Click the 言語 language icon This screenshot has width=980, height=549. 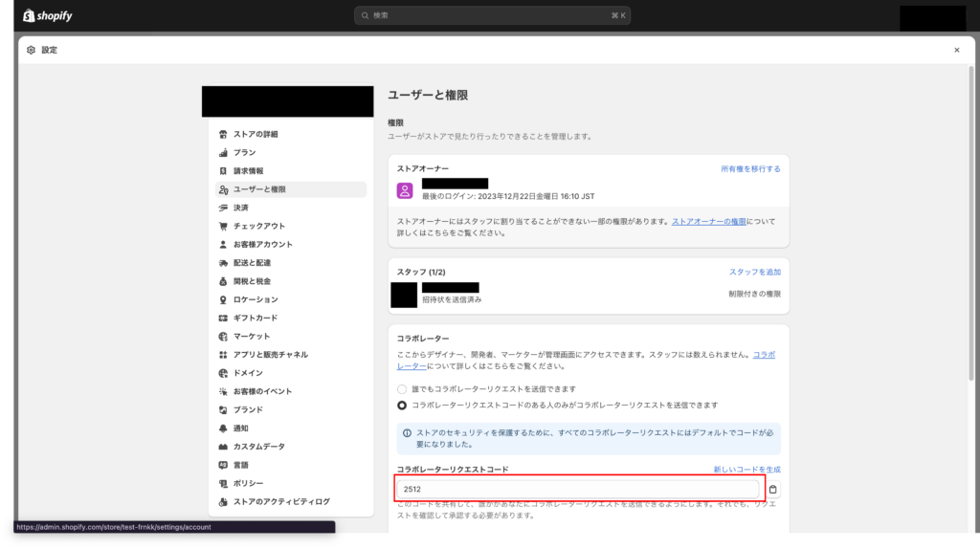(223, 465)
